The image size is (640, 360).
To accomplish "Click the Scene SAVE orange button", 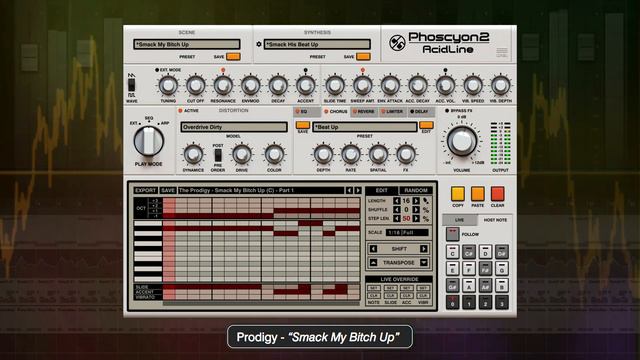I will (233, 56).
